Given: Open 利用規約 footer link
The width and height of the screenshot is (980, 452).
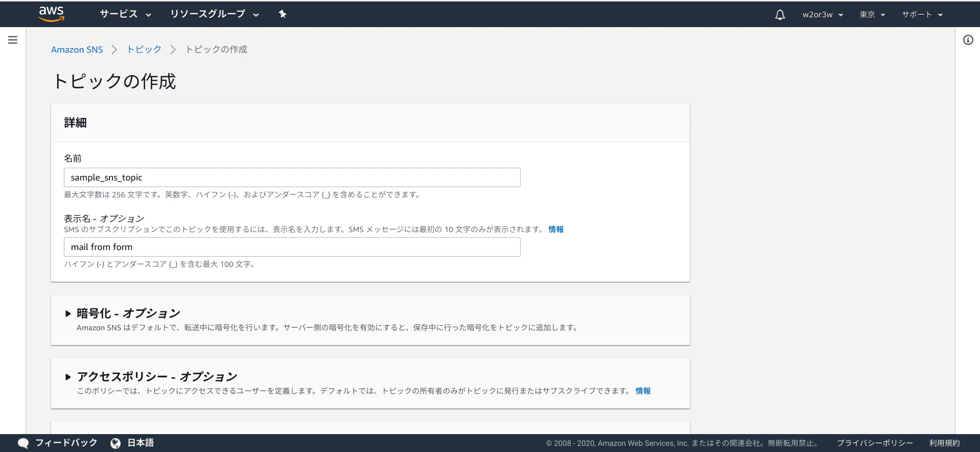Looking at the screenshot, I should click(x=944, y=443).
